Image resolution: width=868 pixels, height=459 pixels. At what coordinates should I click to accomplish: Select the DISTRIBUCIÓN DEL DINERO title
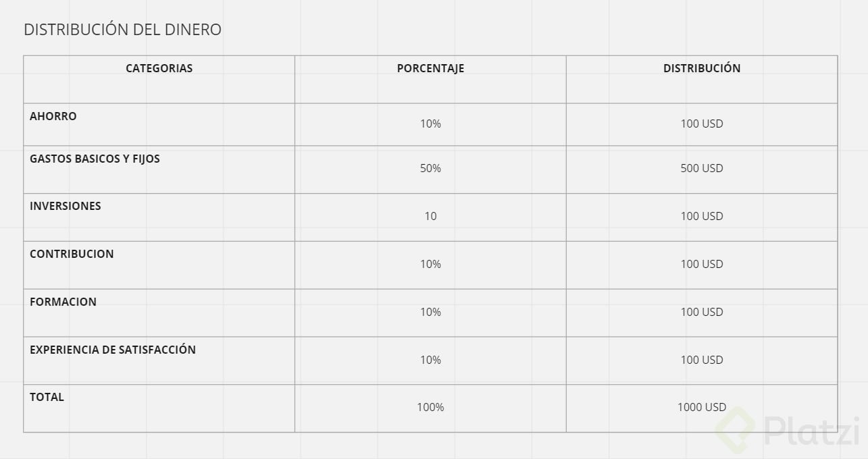[122, 30]
